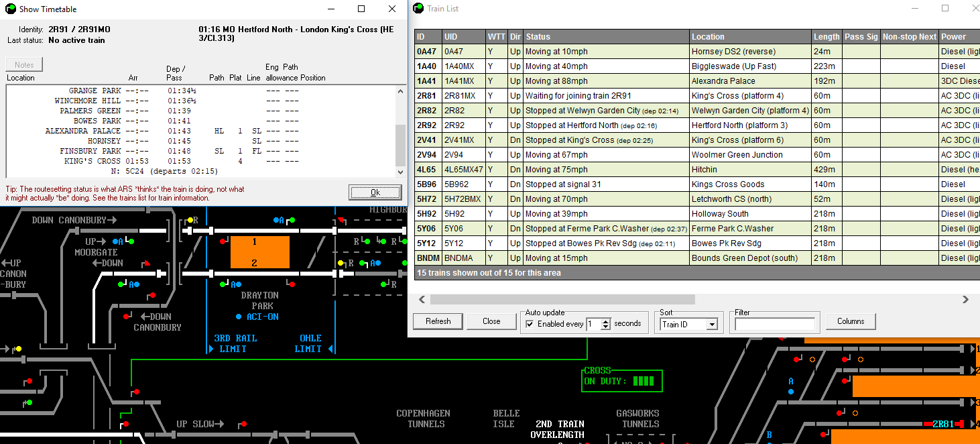Sort by the Location column header
The image size is (980, 444).
750,37
